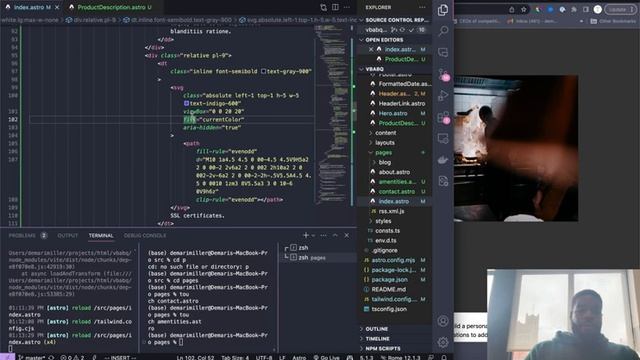The width and height of the screenshot is (640, 360).
Task: Click the split editor icon in the editor toolbar
Action: 335,7
